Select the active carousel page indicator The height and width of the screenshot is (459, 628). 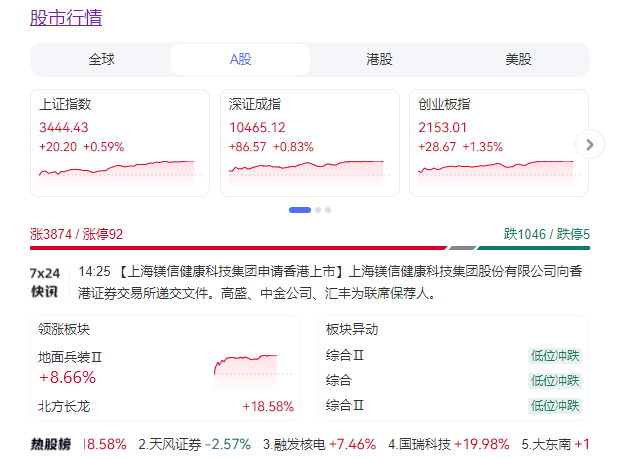tap(299, 210)
